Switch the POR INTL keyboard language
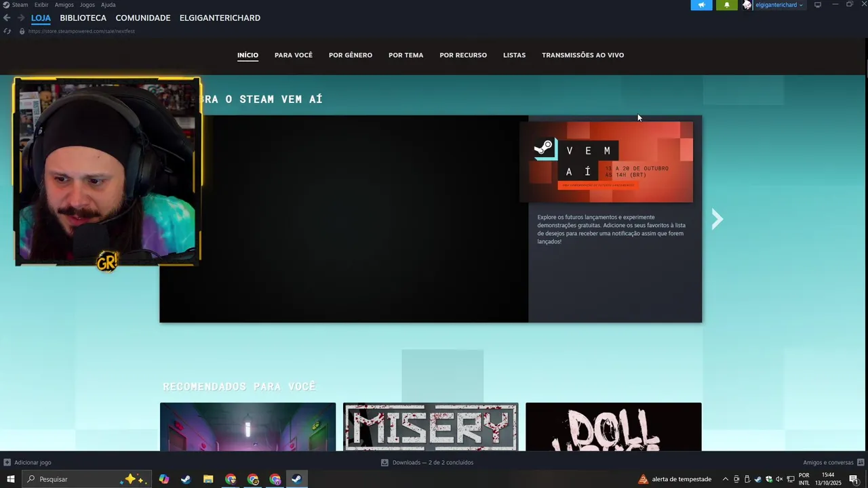Screen dimensions: 868x488 pyautogui.click(x=804, y=479)
